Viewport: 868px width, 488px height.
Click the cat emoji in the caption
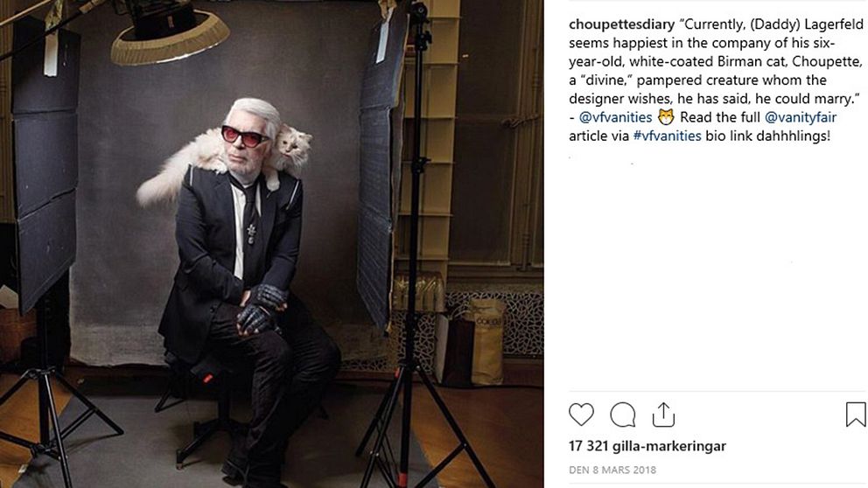coord(666,117)
